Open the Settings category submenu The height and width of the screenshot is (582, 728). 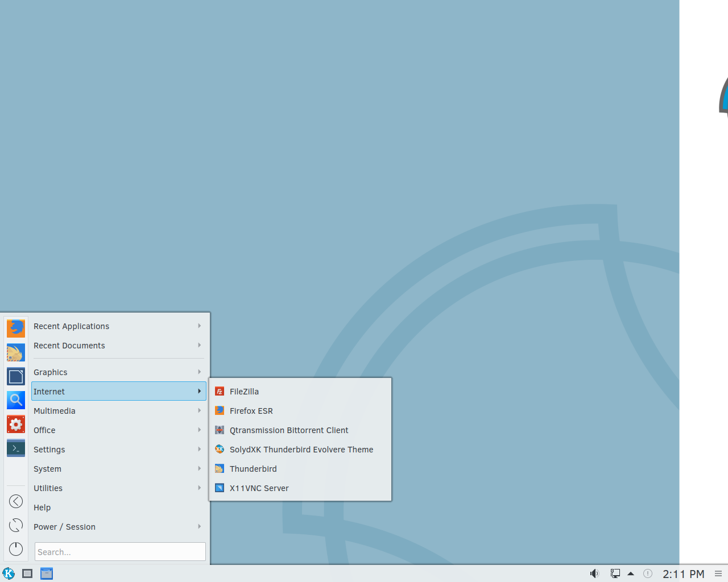119,450
